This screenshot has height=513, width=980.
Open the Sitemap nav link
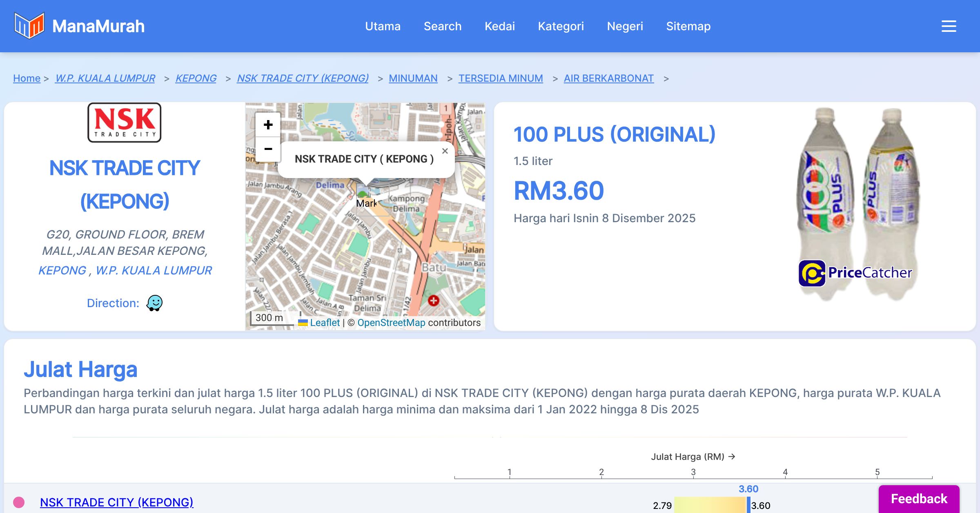coord(688,26)
